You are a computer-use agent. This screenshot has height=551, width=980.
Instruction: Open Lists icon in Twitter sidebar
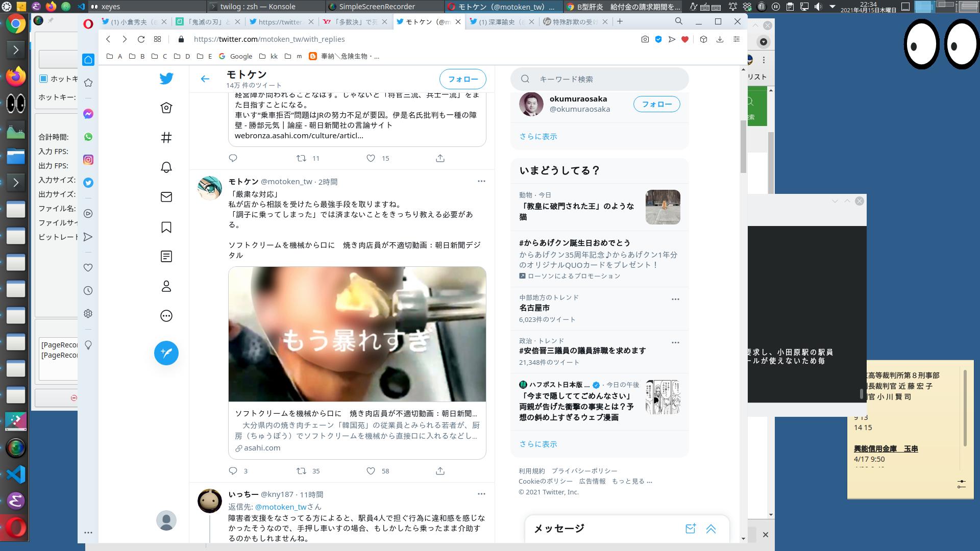pyautogui.click(x=166, y=257)
